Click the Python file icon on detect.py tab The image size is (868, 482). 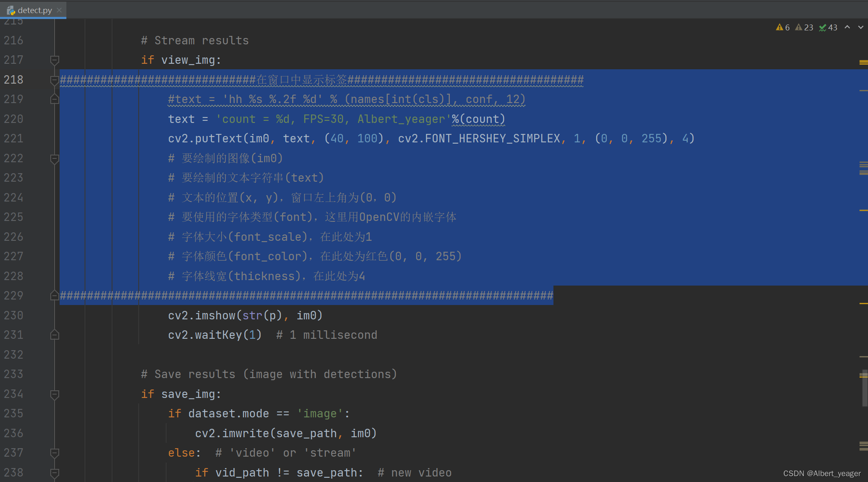(11, 10)
